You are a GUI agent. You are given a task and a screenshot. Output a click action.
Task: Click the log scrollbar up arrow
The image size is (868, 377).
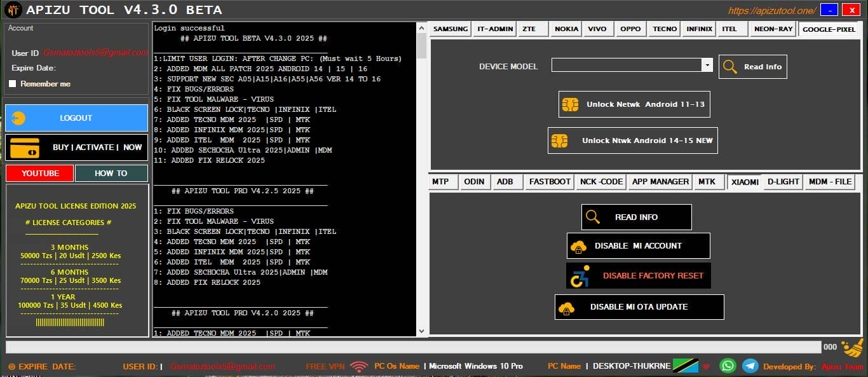click(421, 28)
